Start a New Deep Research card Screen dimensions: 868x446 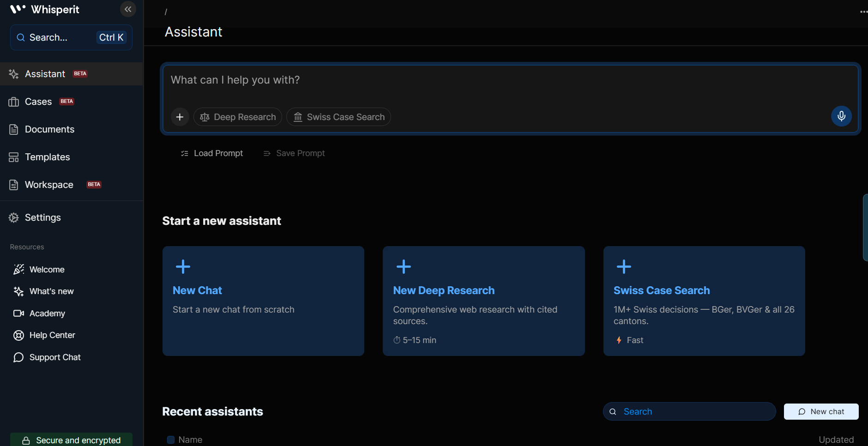click(x=484, y=301)
